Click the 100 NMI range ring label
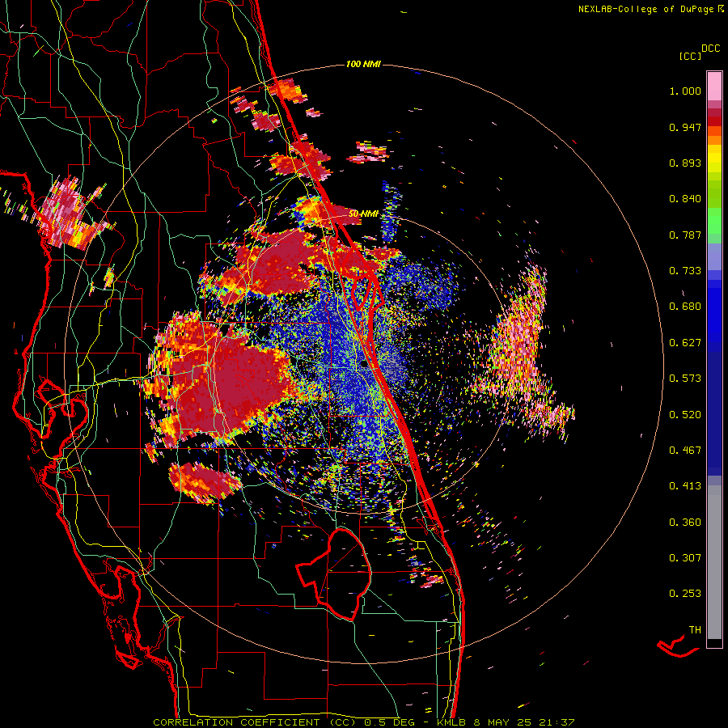 [363, 64]
